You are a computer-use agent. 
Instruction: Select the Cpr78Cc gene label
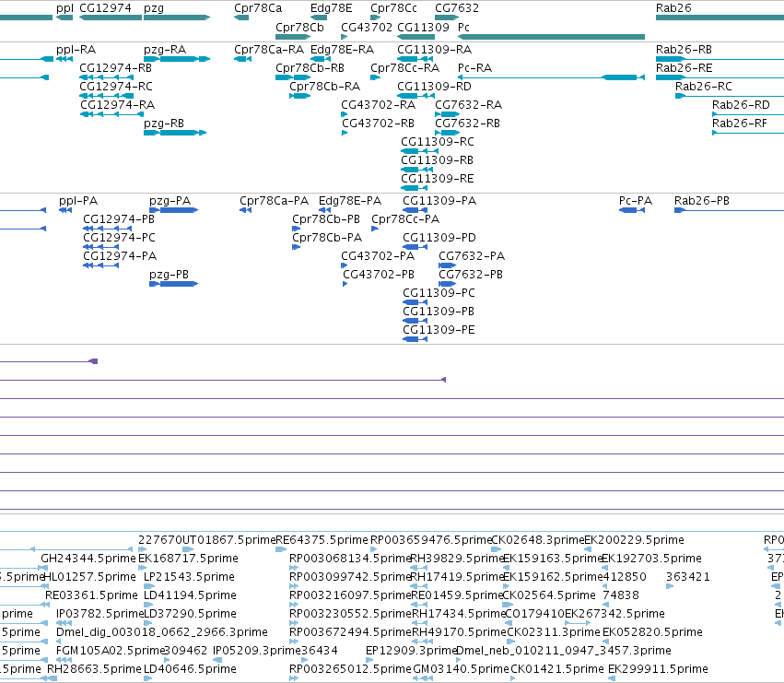pyautogui.click(x=394, y=8)
